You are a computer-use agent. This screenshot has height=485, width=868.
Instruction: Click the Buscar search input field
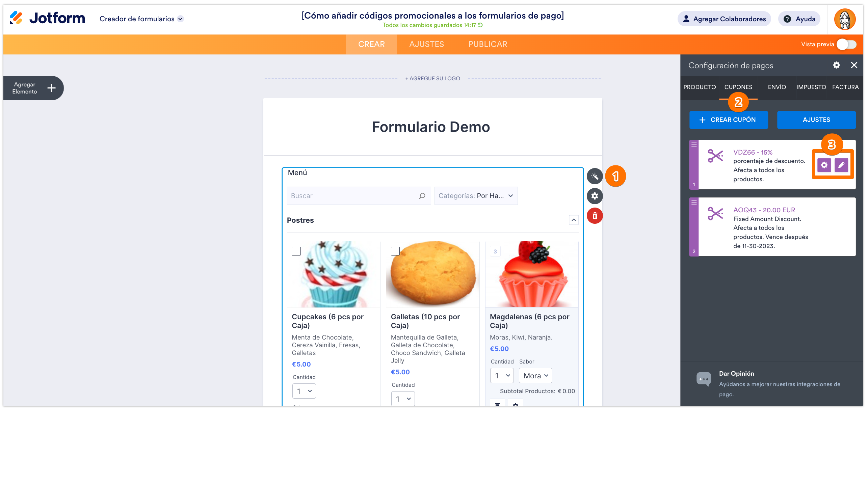[351, 196]
